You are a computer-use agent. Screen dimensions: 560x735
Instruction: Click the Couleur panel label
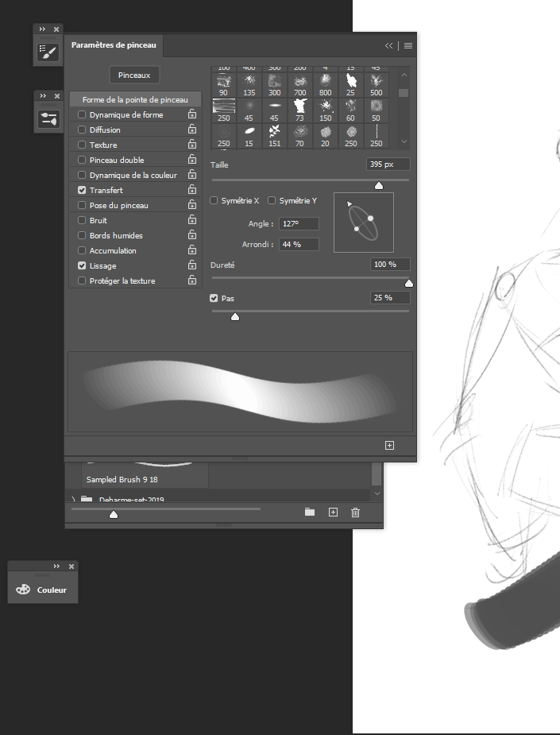52,590
